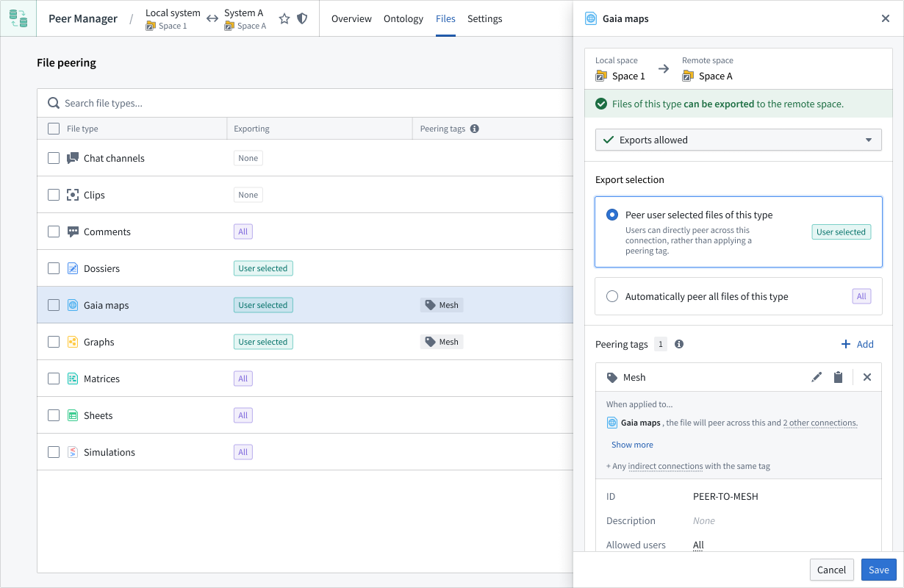Select Automatically peer all files radio option
This screenshot has width=904, height=588.
tap(612, 296)
